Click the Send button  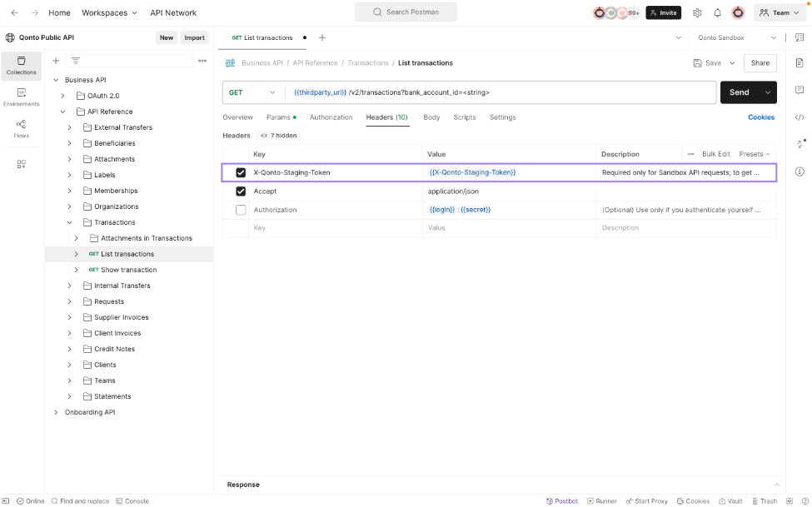(x=740, y=92)
